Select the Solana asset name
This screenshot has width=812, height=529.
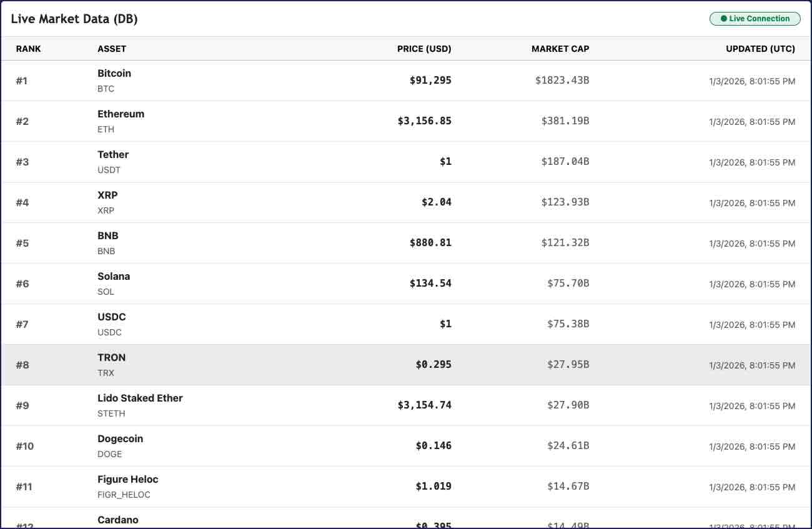(x=114, y=277)
